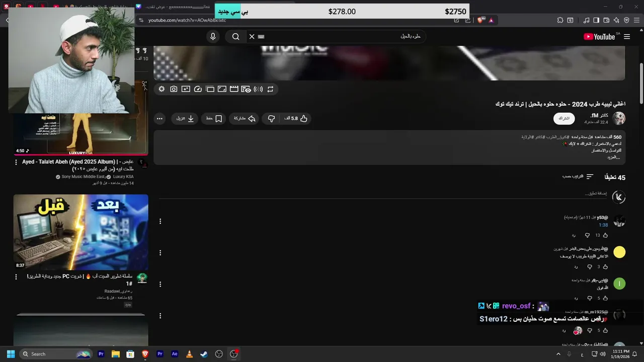Open the Ayed Tala'et Abeh video title
This screenshot has width=644, height=362.
point(78,165)
